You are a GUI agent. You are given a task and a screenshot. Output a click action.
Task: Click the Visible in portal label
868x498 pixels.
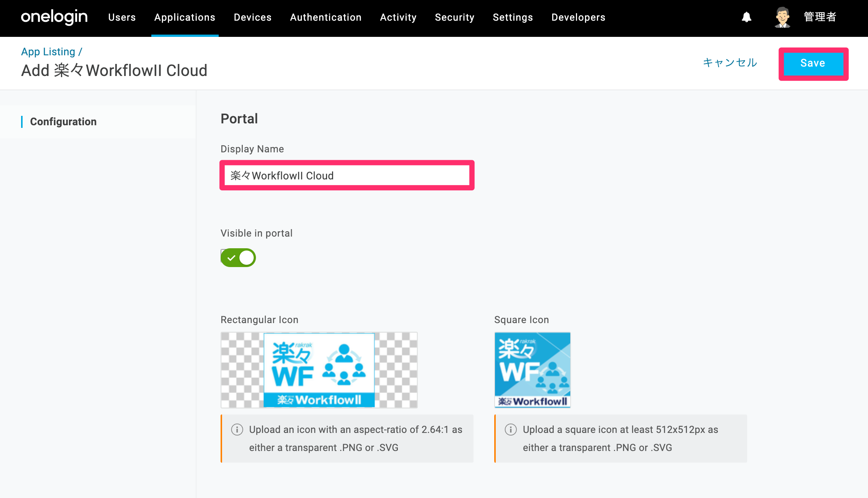pyautogui.click(x=256, y=233)
